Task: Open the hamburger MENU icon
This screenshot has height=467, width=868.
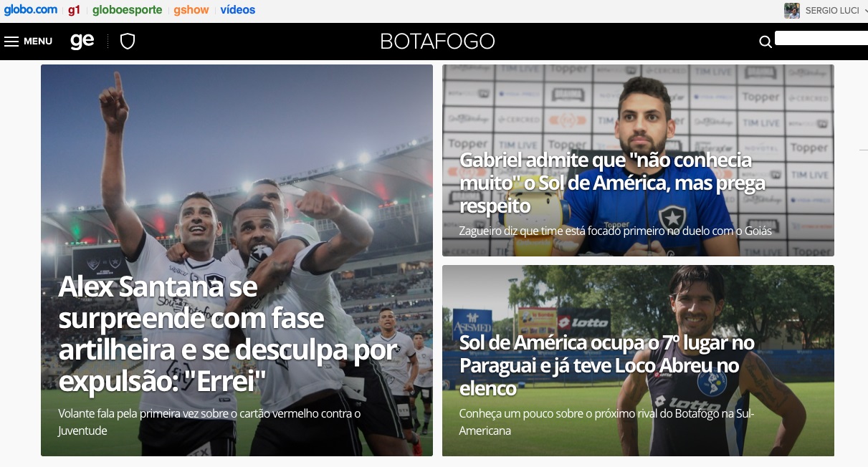Action: (11, 42)
